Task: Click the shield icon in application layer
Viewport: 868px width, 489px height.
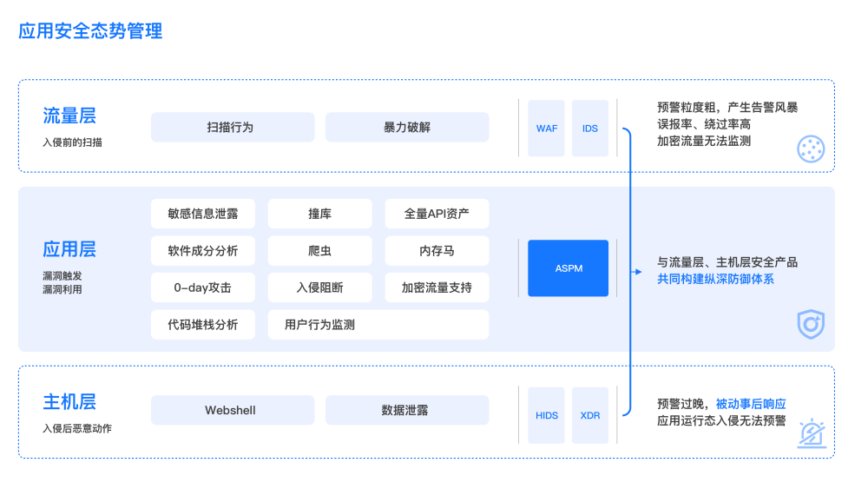Action: [x=810, y=324]
